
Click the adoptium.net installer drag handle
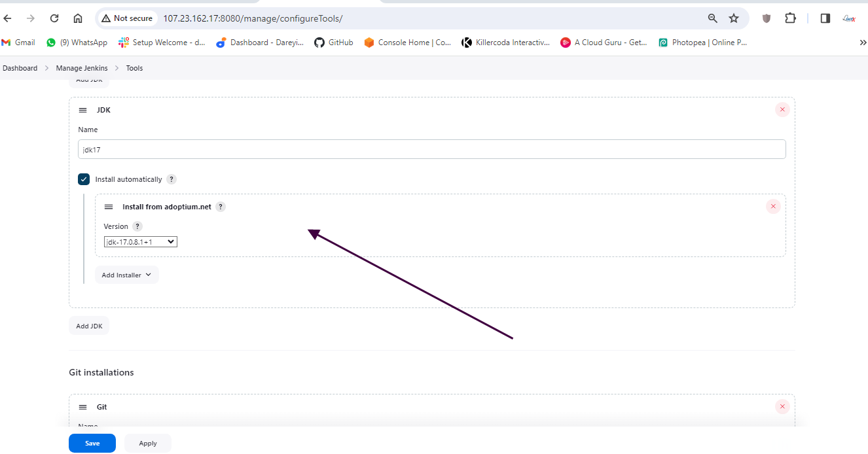tap(109, 207)
